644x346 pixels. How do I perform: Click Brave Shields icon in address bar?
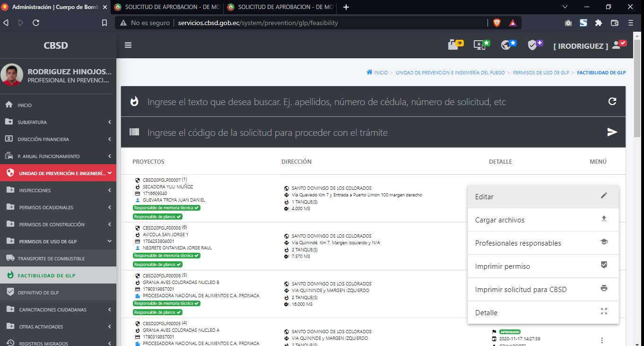(496, 23)
